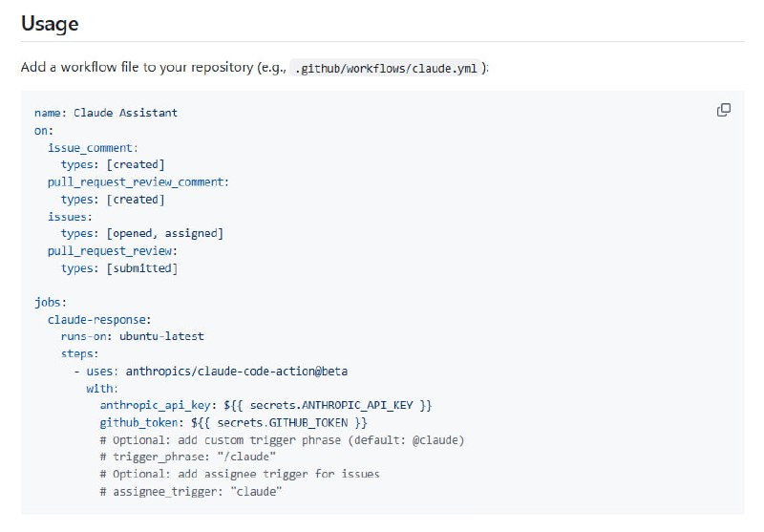Click the "name: Claude Assistant" line

pos(106,113)
